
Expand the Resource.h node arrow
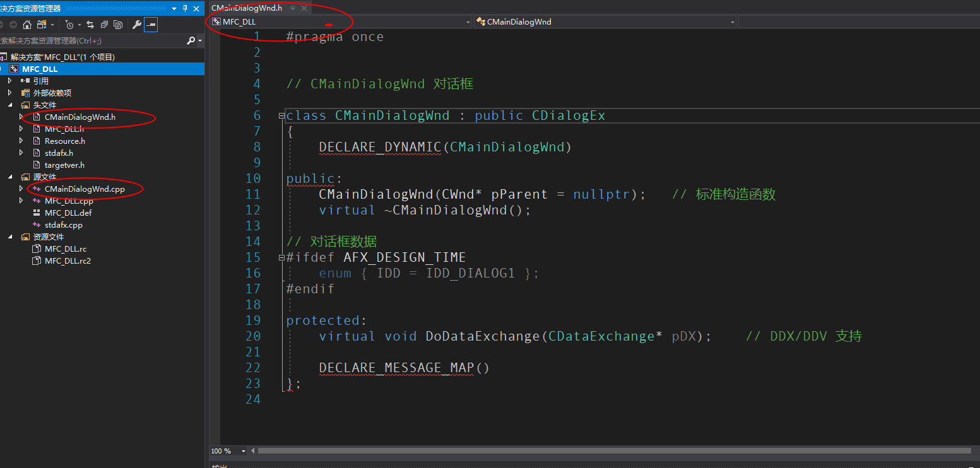(x=21, y=141)
